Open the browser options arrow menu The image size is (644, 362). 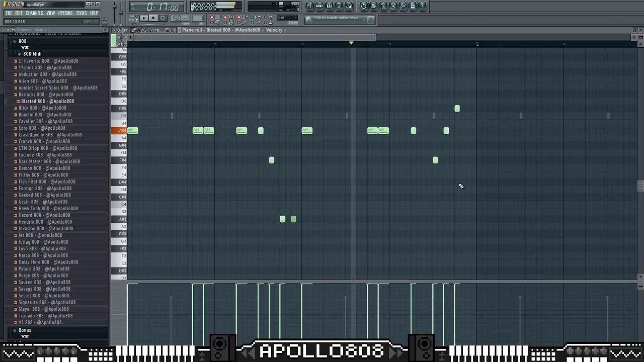pos(3,30)
